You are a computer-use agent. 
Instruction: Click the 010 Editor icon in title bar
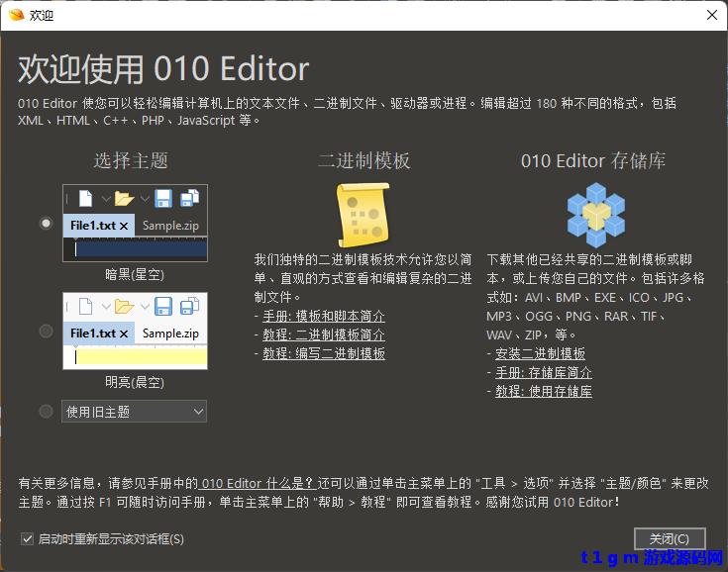[15, 15]
